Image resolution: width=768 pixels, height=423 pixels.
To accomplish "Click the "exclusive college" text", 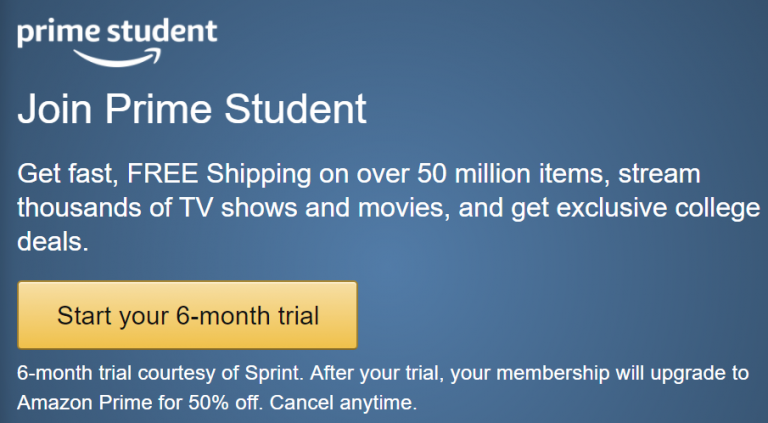I will [x=658, y=208].
